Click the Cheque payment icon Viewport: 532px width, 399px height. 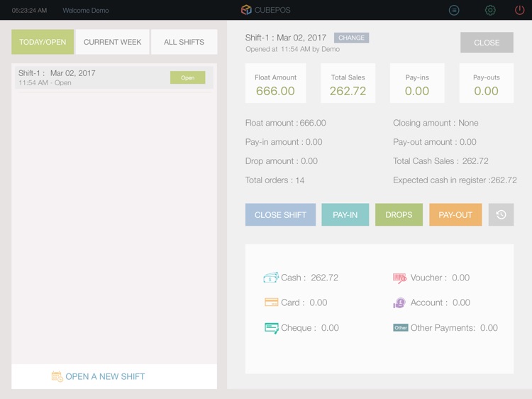(x=272, y=328)
